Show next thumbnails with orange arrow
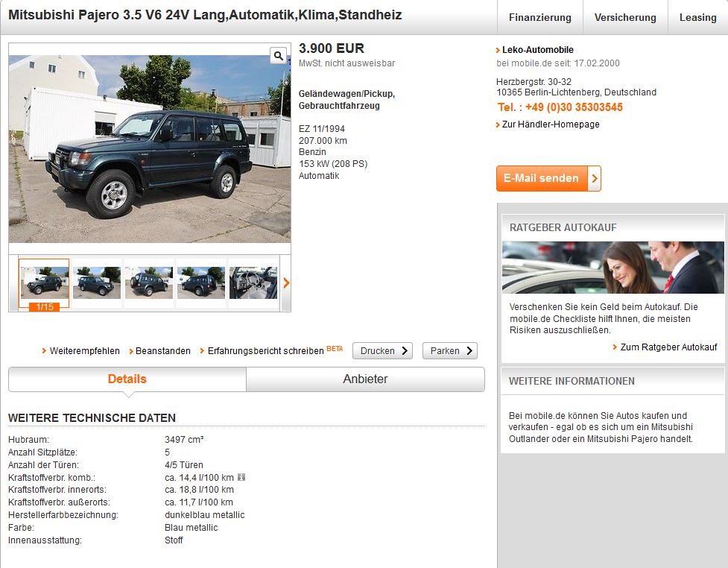Viewport: 728px width, 568px height. point(286,283)
